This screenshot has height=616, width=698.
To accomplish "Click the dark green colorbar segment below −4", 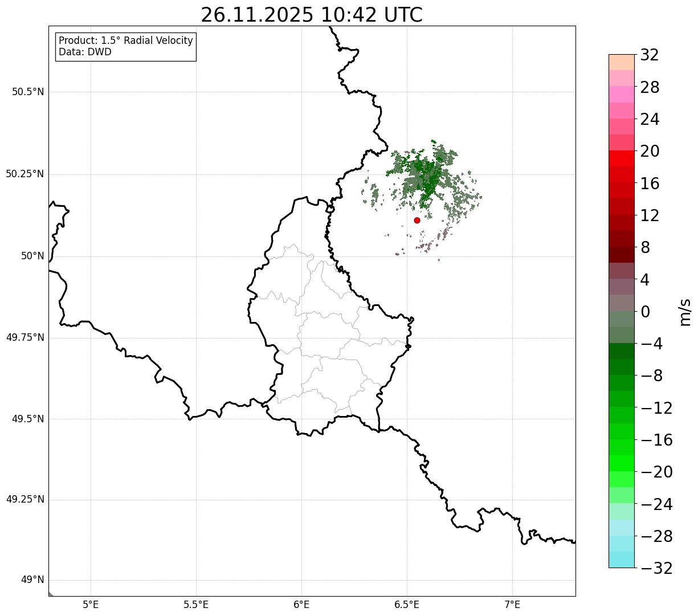I will pos(622,351).
